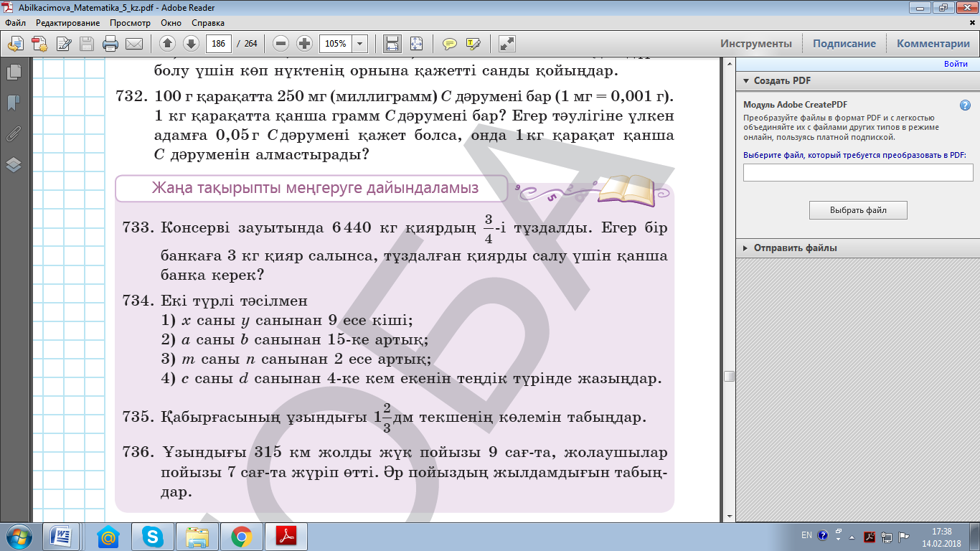Open the bookmarks side panel
This screenshot has height=551, width=980.
pos(14,103)
